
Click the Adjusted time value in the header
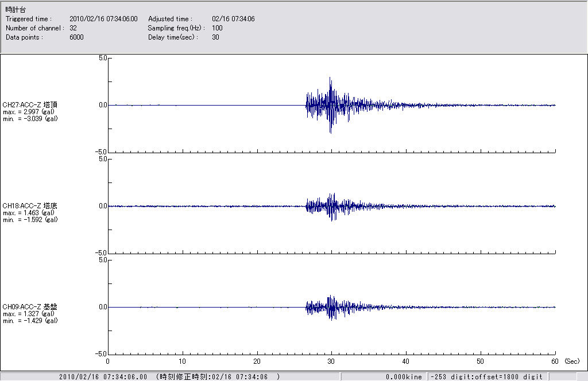233,19
